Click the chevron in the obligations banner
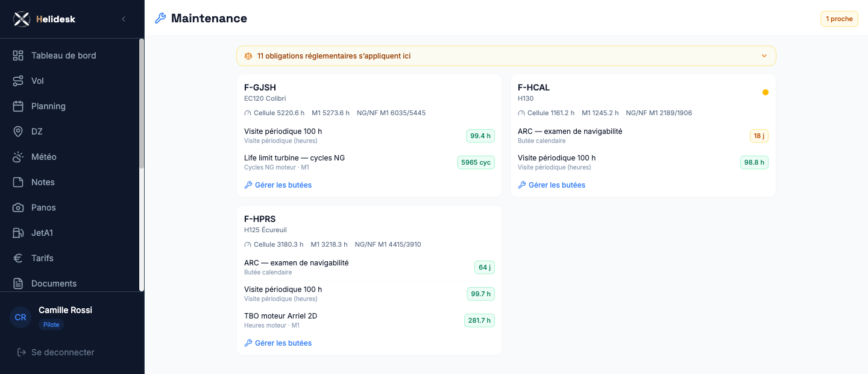 [x=764, y=56]
